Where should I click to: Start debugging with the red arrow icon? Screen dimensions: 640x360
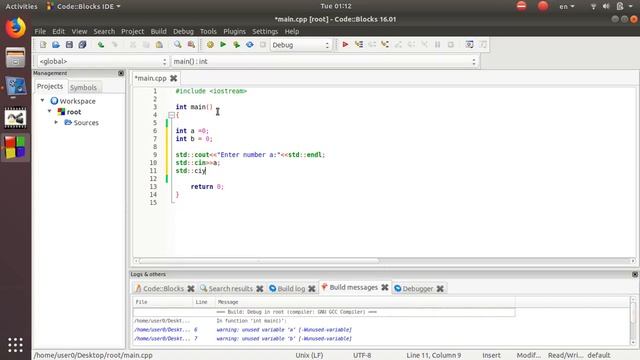click(345, 44)
